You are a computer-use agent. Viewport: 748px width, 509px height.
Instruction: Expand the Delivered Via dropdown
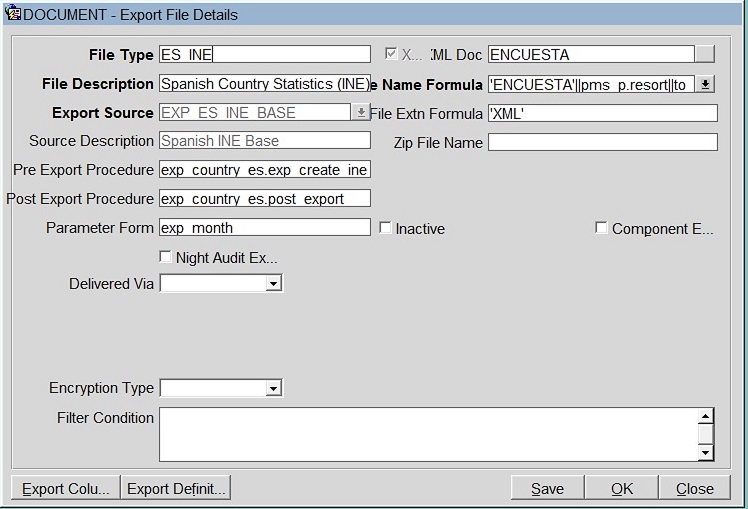(273, 284)
